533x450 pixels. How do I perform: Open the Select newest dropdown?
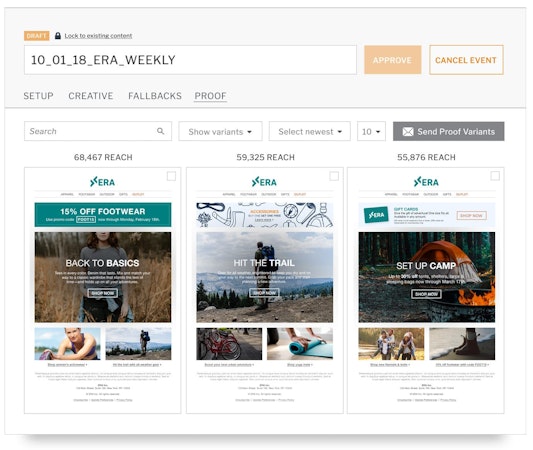tap(310, 132)
